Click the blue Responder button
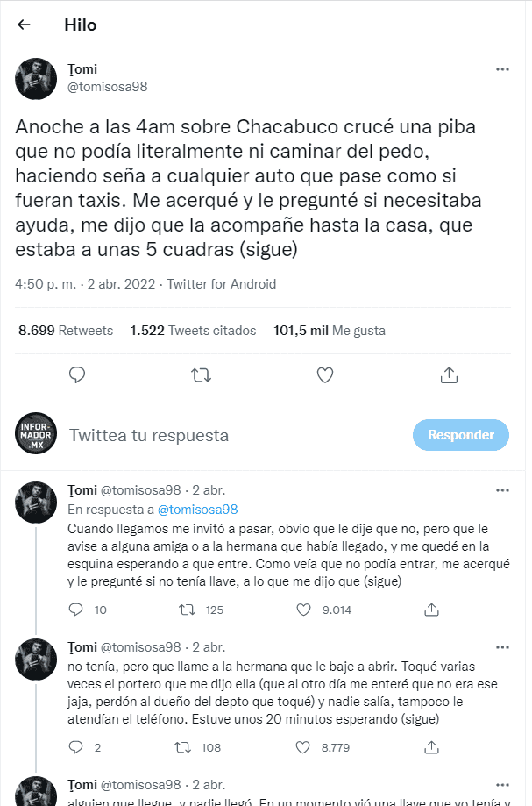The image size is (532, 806). [461, 434]
